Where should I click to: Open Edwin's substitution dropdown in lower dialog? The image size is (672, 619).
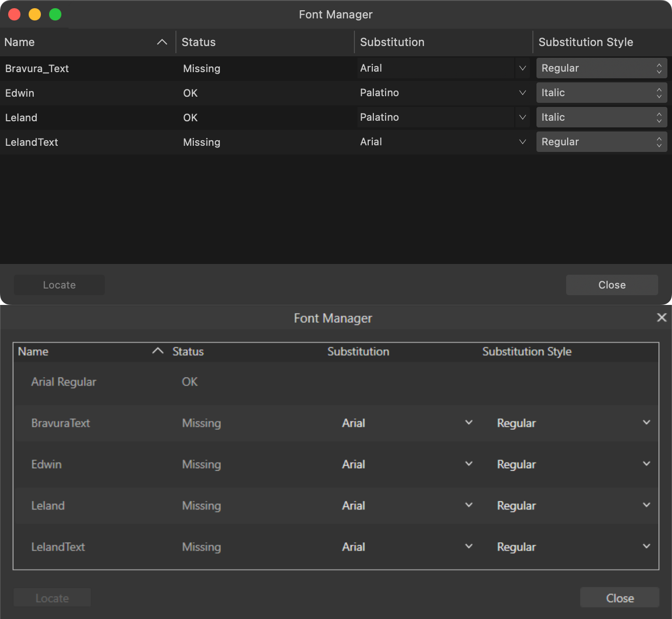[x=468, y=464]
